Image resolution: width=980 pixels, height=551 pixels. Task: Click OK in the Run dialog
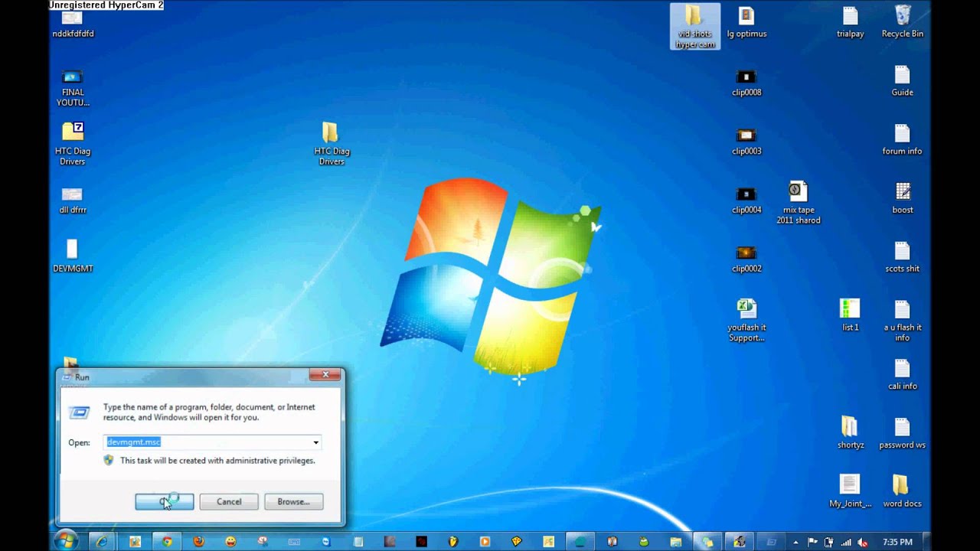(164, 501)
